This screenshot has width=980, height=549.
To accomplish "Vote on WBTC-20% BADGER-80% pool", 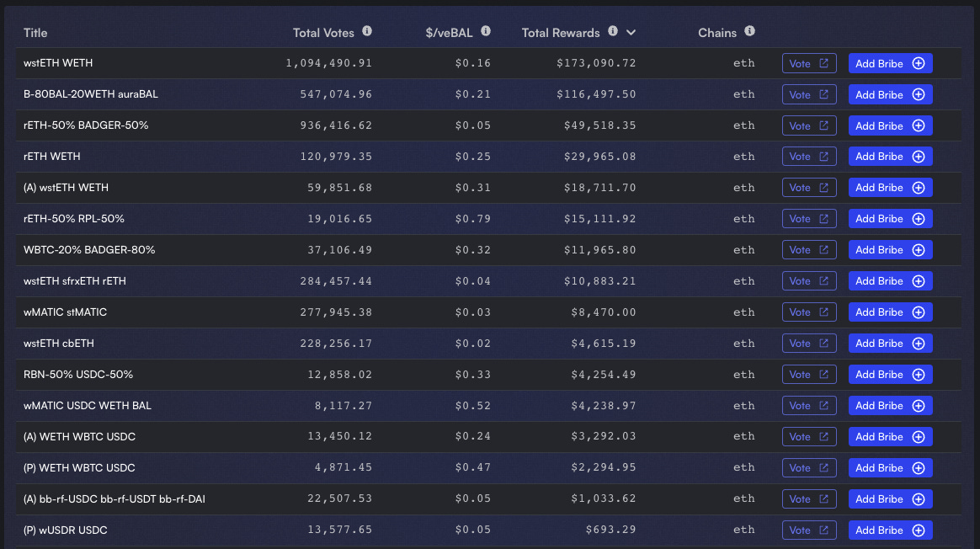I will click(x=809, y=250).
